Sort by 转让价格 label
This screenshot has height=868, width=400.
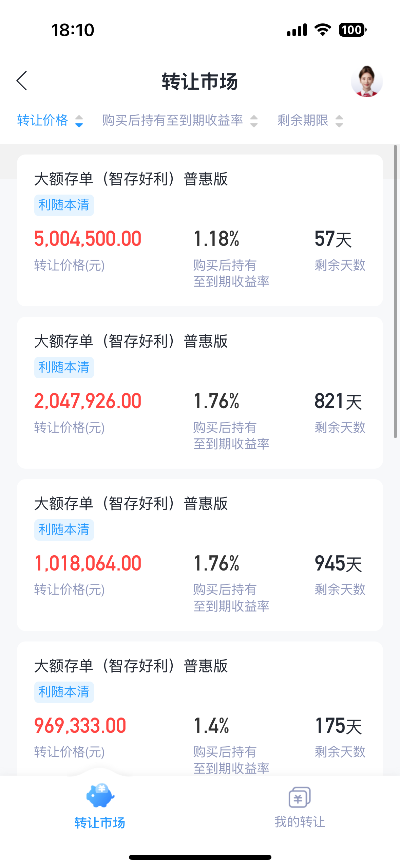point(43,121)
